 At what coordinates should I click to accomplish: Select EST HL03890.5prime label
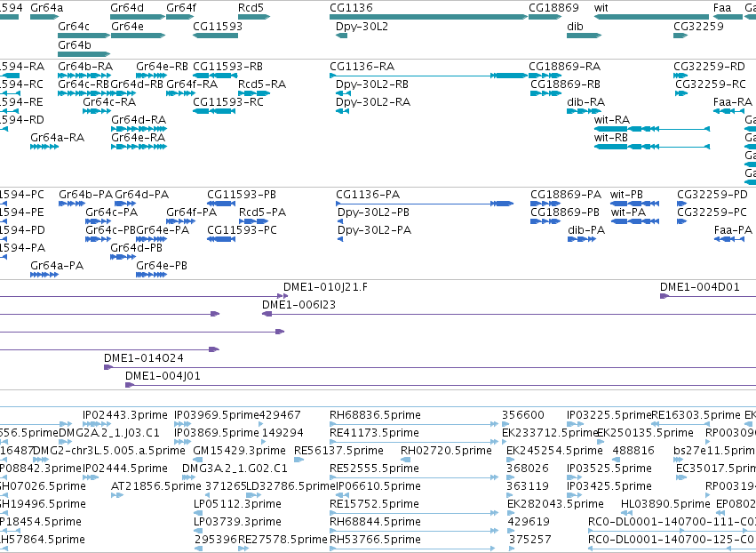coord(665,504)
